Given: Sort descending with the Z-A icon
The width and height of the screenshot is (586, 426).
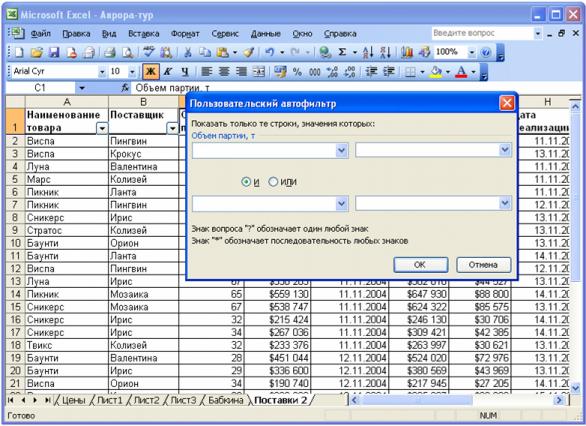Looking at the screenshot, I should tap(385, 53).
